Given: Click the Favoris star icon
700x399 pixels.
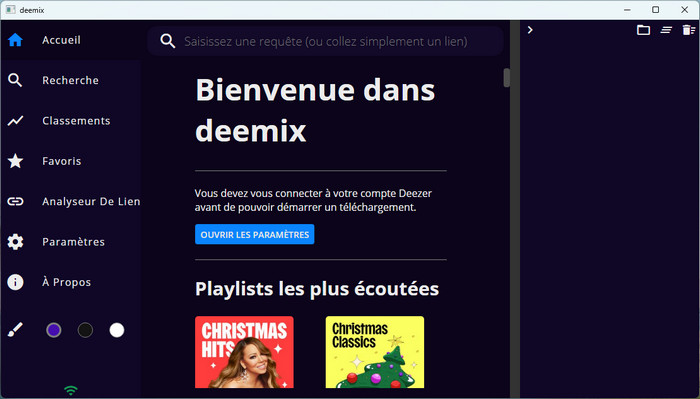Looking at the screenshot, I should 15,161.
